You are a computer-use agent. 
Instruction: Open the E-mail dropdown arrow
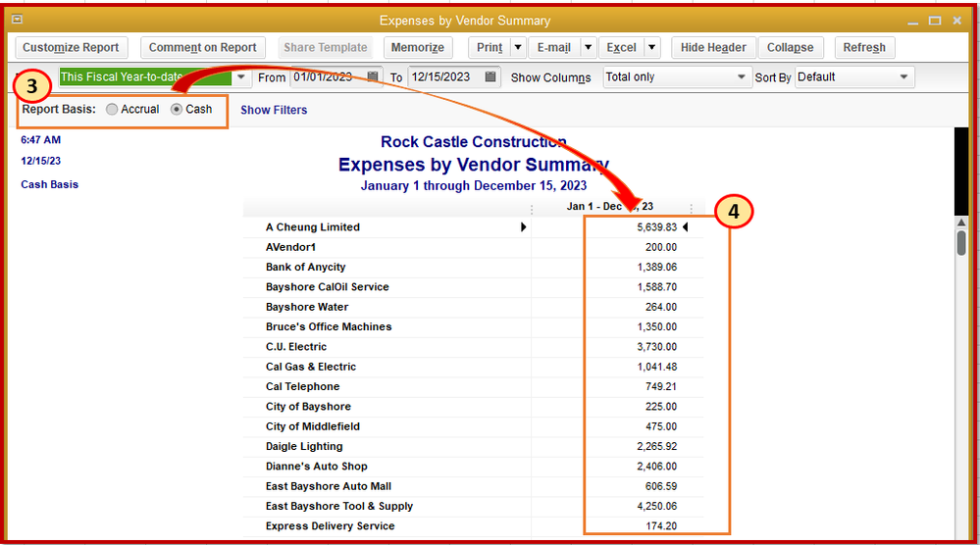589,47
